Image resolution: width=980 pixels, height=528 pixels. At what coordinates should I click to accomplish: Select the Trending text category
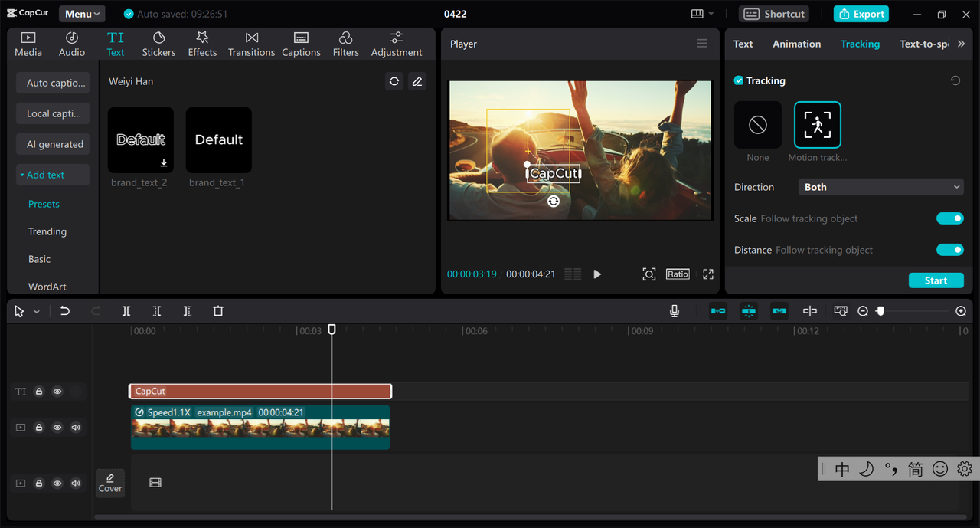tap(47, 231)
